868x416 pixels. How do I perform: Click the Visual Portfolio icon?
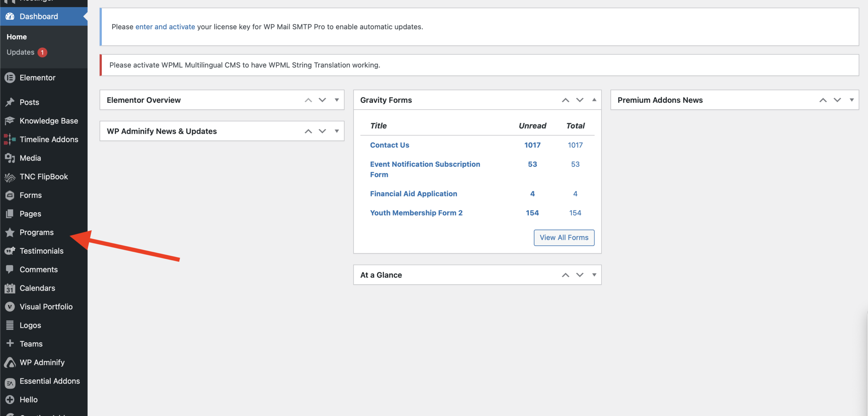click(x=10, y=307)
